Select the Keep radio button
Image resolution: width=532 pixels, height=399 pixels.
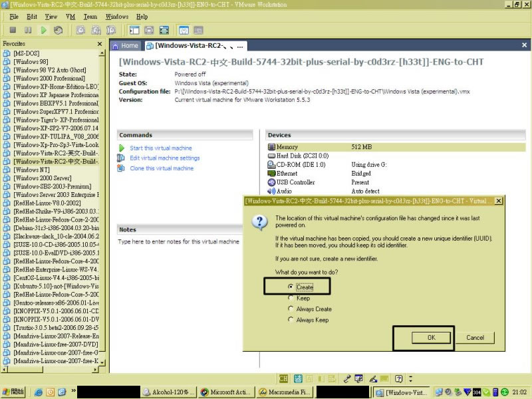[291, 297]
